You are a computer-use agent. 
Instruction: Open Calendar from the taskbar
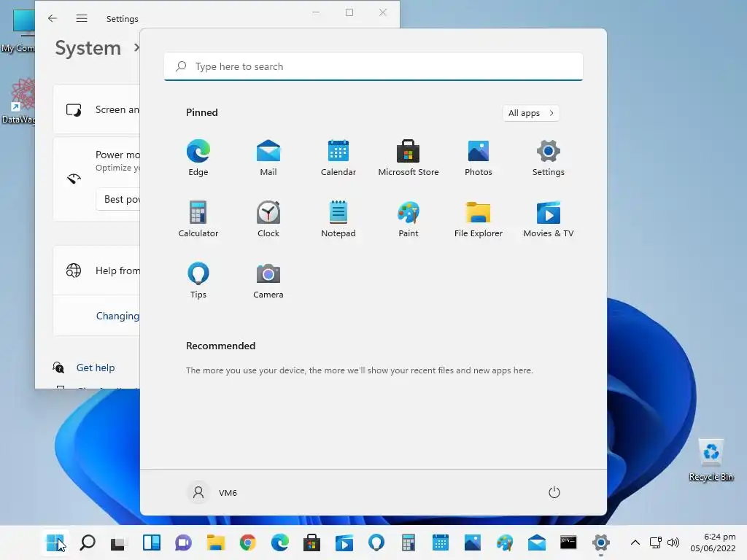point(441,542)
